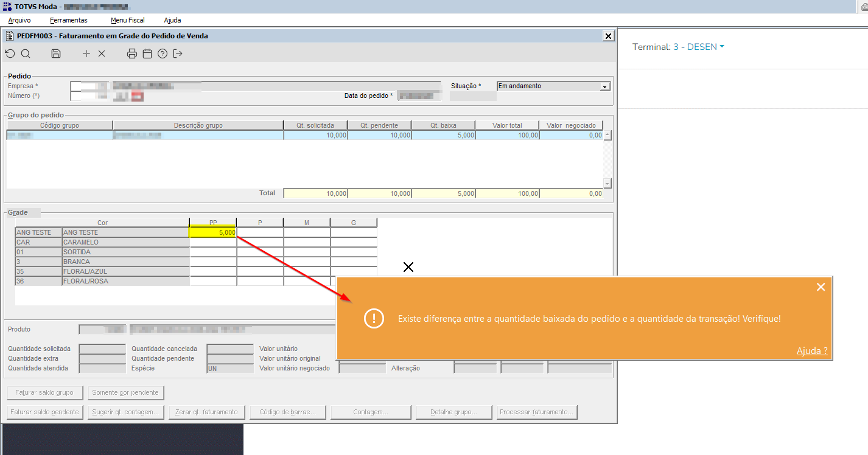
Task: Click the undo/refresh toolbar icon
Action: [x=10, y=54]
